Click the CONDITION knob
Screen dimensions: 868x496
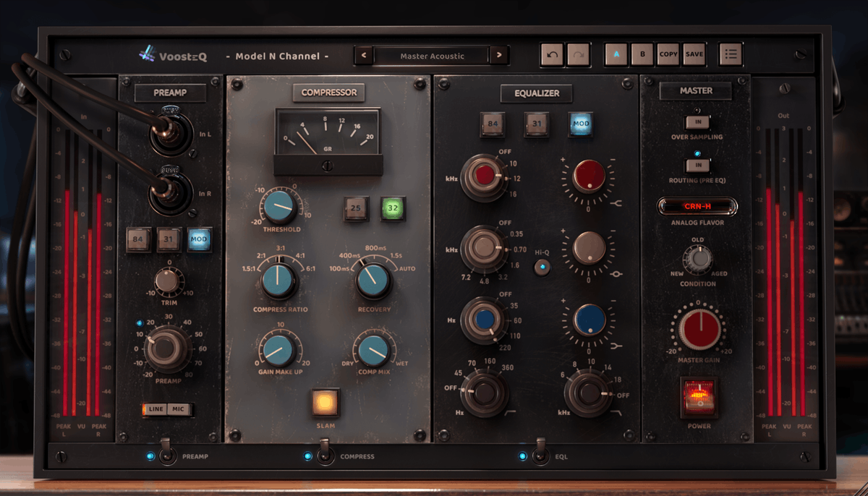click(698, 258)
